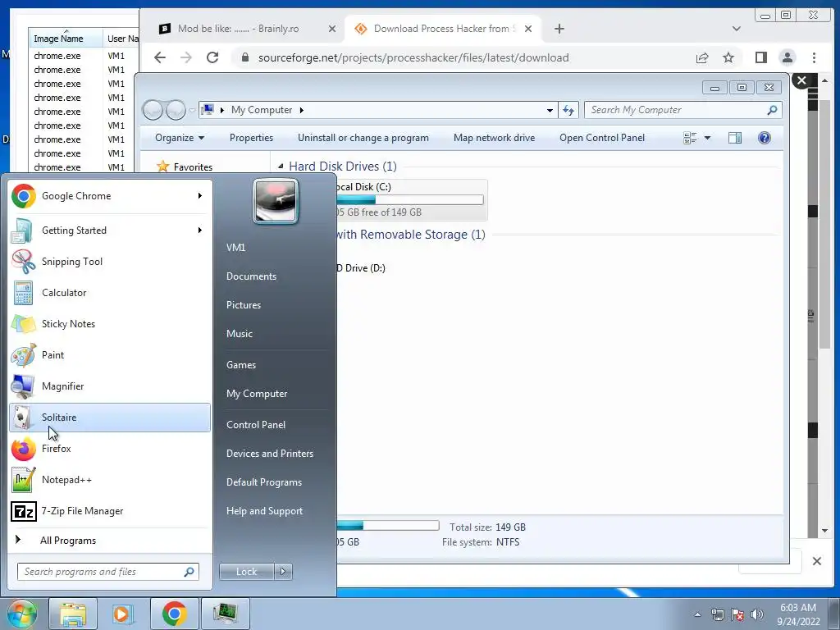Click the Search My Computer box

click(683, 110)
